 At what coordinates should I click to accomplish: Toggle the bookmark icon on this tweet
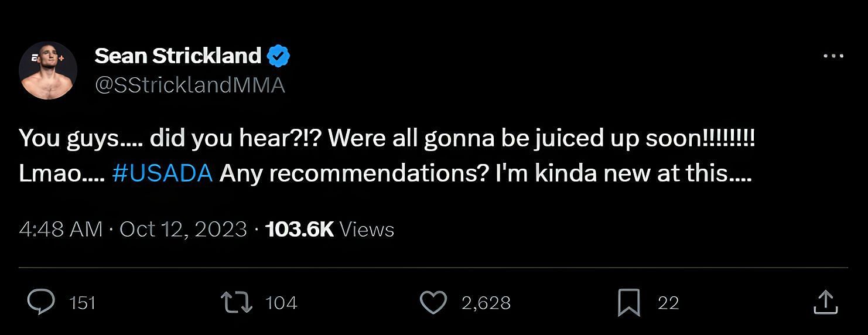(629, 303)
